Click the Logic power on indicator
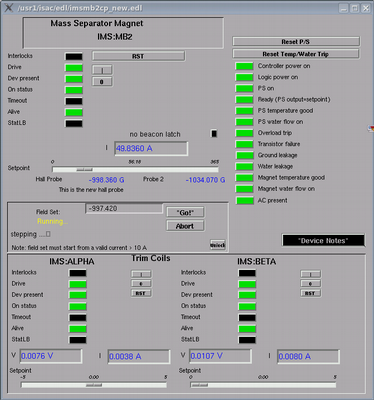The width and height of the screenshot is (374, 400). 244,77
